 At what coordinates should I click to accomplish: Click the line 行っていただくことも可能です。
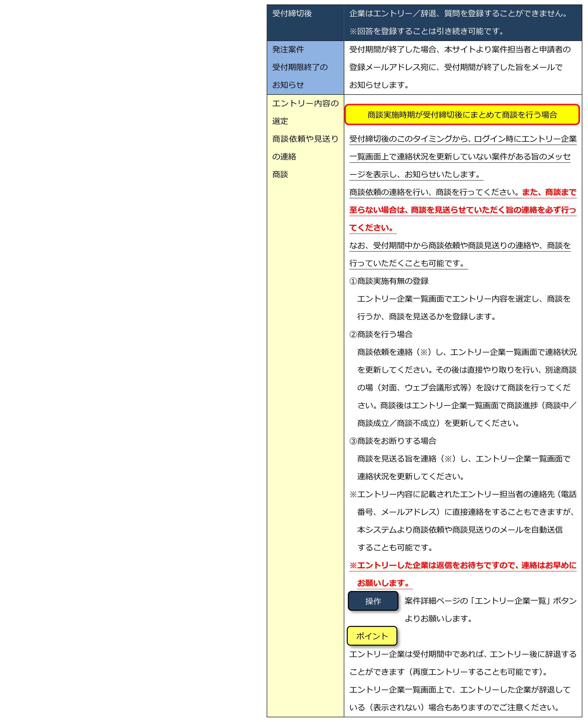click(x=409, y=263)
